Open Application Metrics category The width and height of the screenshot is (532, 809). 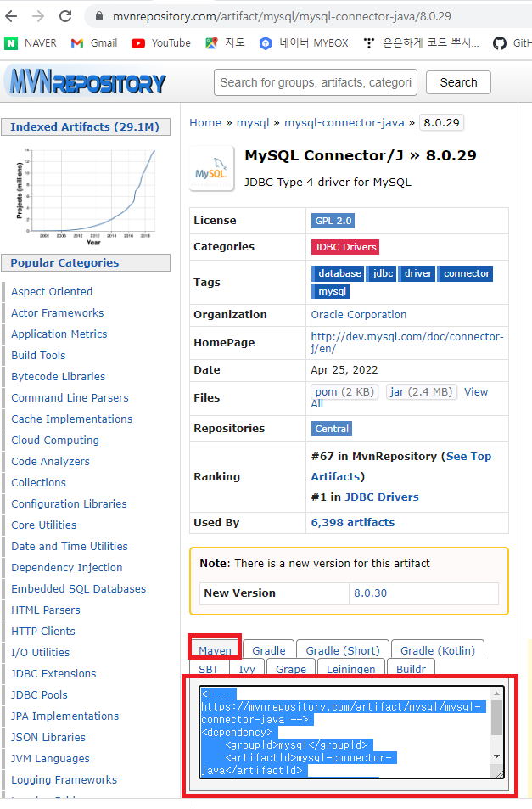coord(59,334)
